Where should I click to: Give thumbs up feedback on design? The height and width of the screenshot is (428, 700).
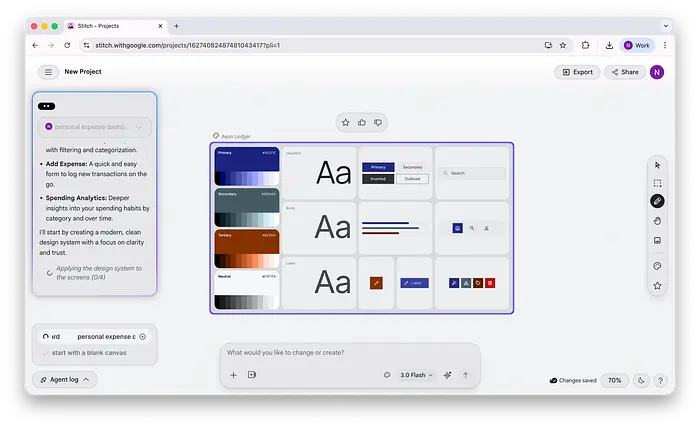(x=362, y=123)
